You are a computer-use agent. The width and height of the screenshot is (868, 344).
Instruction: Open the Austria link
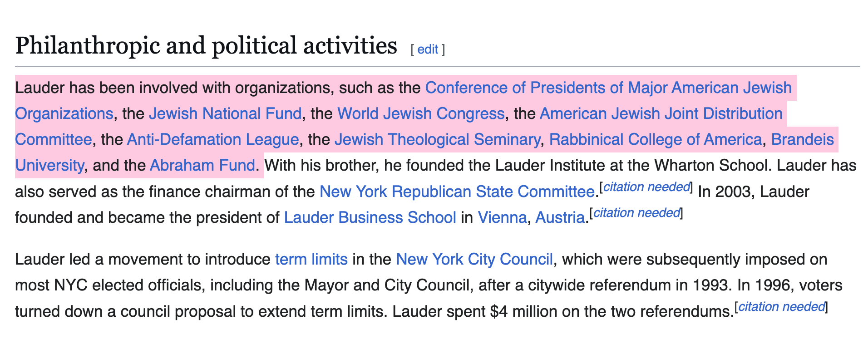tap(559, 217)
